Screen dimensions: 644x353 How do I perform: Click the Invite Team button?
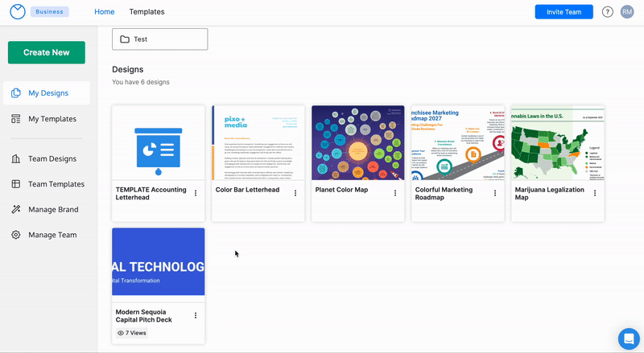[x=563, y=12]
